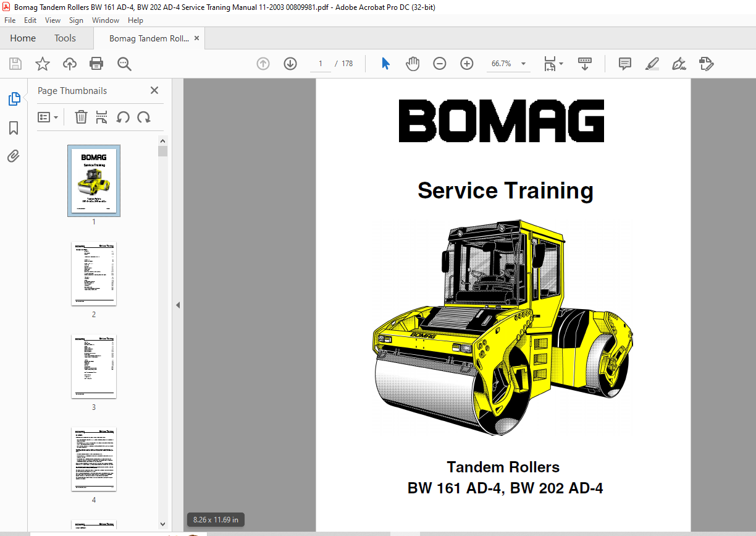The image size is (756, 536).
Task: Switch to the Tools tab
Action: 65,38
